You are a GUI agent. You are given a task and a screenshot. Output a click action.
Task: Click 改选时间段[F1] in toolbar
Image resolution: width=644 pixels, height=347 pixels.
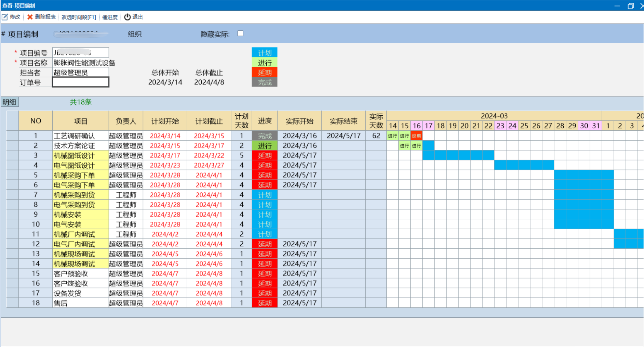(79, 17)
